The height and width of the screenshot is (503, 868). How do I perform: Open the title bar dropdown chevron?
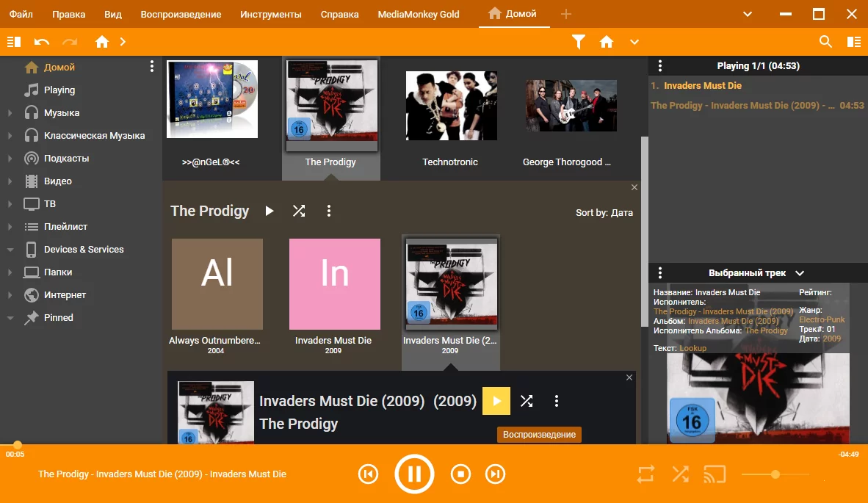pyautogui.click(x=748, y=14)
